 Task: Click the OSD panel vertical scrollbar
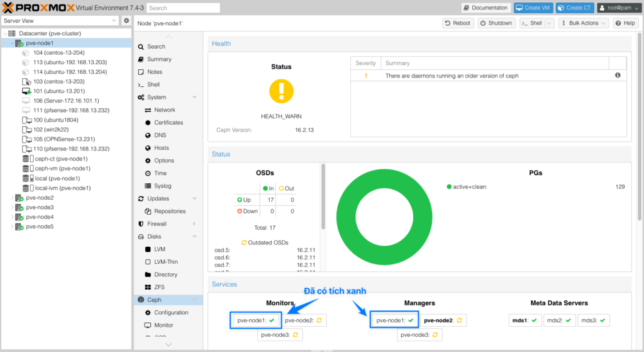point(323,196)
